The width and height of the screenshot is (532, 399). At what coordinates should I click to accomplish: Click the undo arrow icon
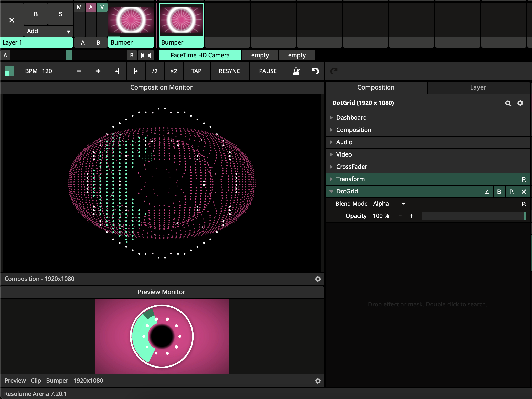tap(315, 71)
